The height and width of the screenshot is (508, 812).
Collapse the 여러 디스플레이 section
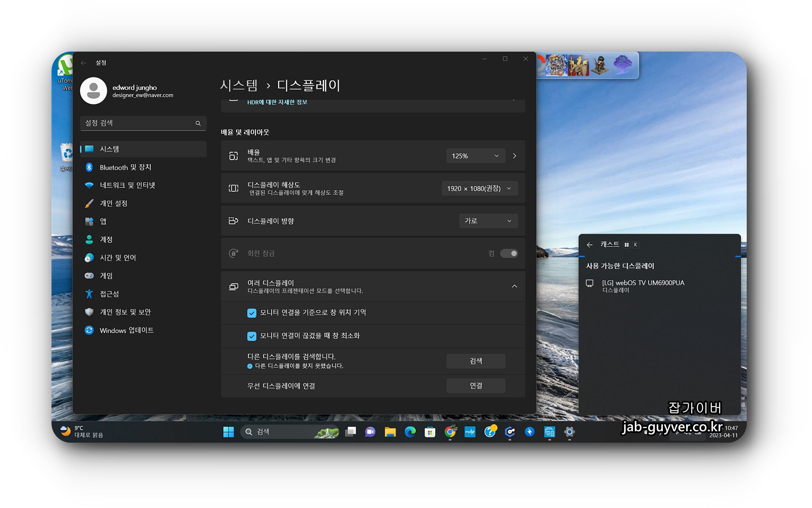pyautogui.click(x=514, y=286)
